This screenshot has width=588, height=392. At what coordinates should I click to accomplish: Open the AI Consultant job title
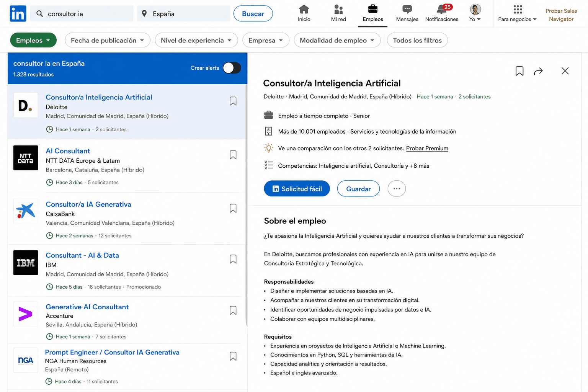tap(68, 151)
